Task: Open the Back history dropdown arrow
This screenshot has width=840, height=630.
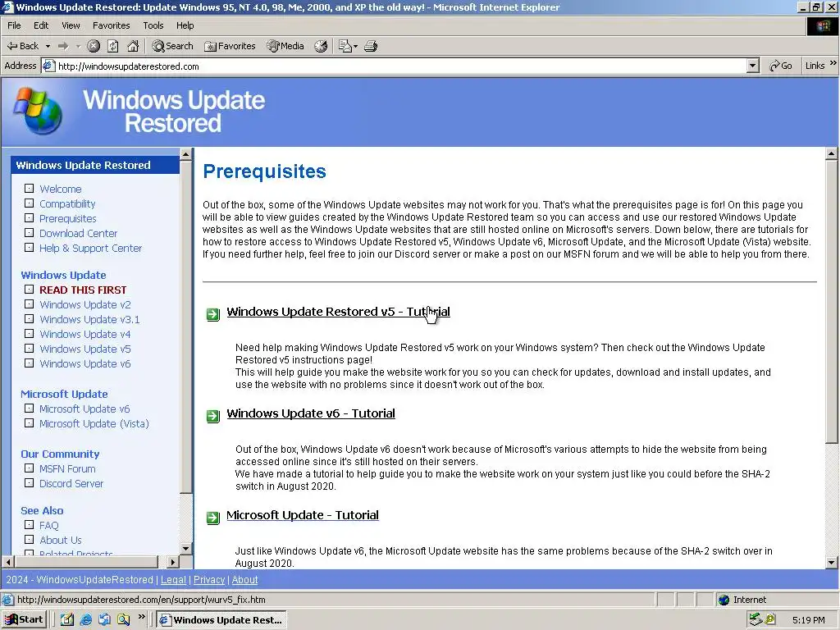Action: (x=48, y=46)
